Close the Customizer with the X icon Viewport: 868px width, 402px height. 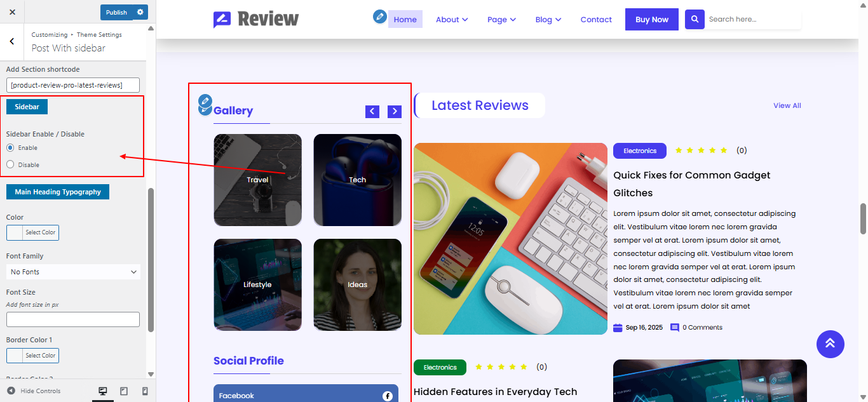click(13, 12)
